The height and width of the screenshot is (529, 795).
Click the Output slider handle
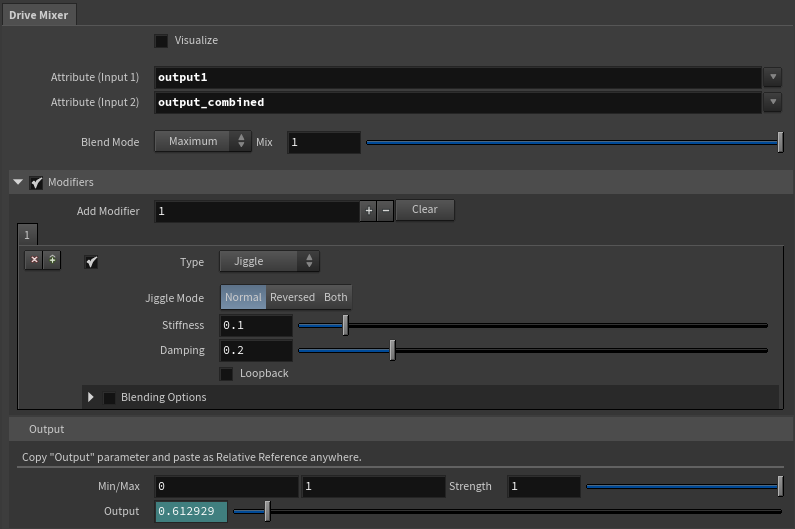pyautogui.click(x=267, y=511)
